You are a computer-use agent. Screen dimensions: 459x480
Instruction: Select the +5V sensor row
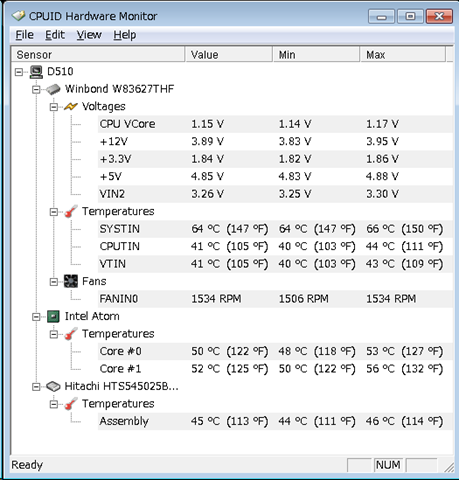[x=275, y=176]
